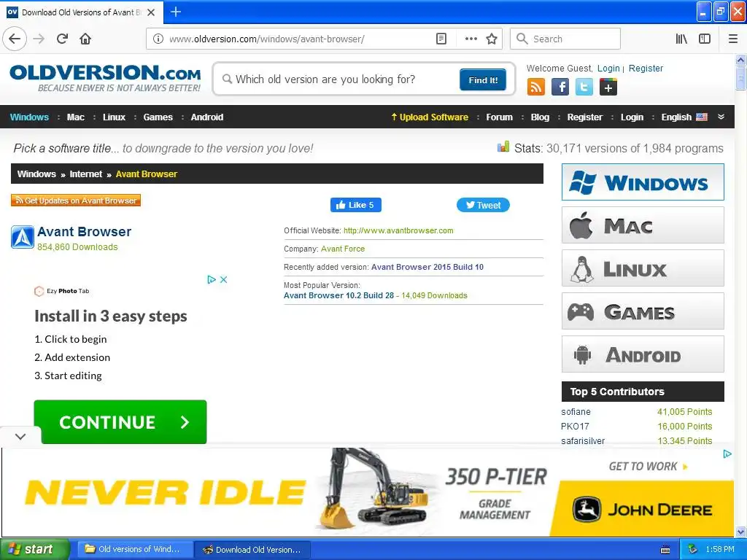Screen dimensions: 747x560
Task: Open official website avantbrowser.com link
Action: pos(398,230)
